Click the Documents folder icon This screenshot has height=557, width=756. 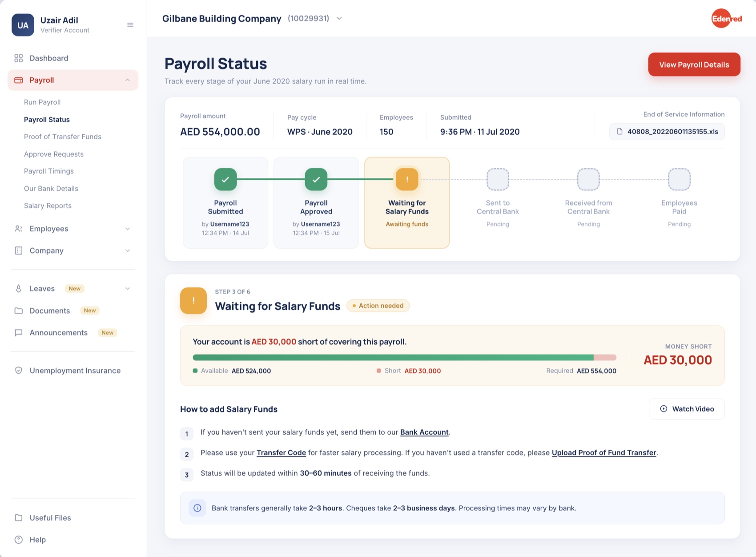click(19, 311)
